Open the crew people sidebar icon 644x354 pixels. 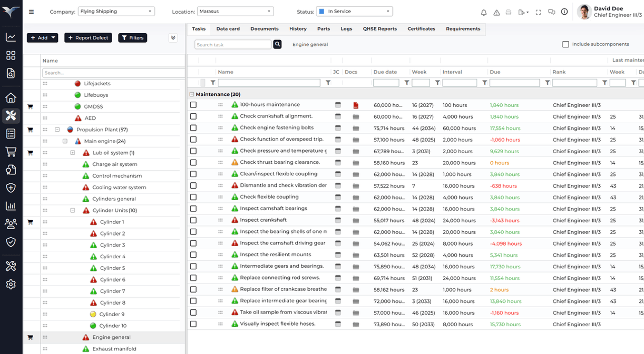point(11,224)
